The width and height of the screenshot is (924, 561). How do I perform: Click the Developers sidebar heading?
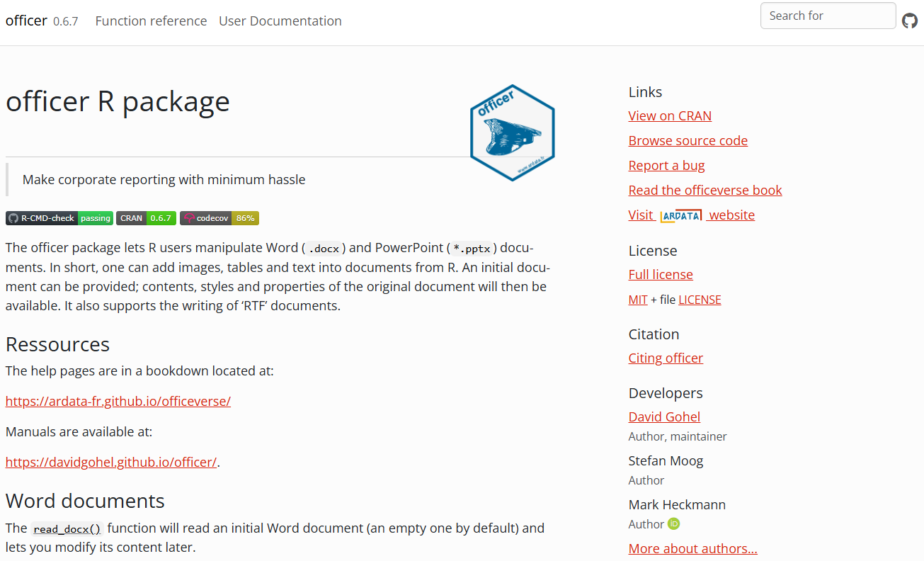666,393
